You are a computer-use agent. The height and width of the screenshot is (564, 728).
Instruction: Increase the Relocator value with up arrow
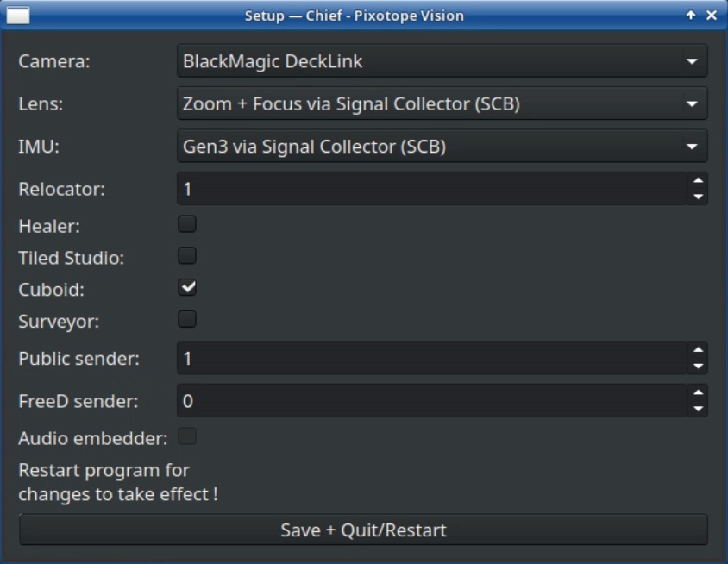[x=698, y=180]
